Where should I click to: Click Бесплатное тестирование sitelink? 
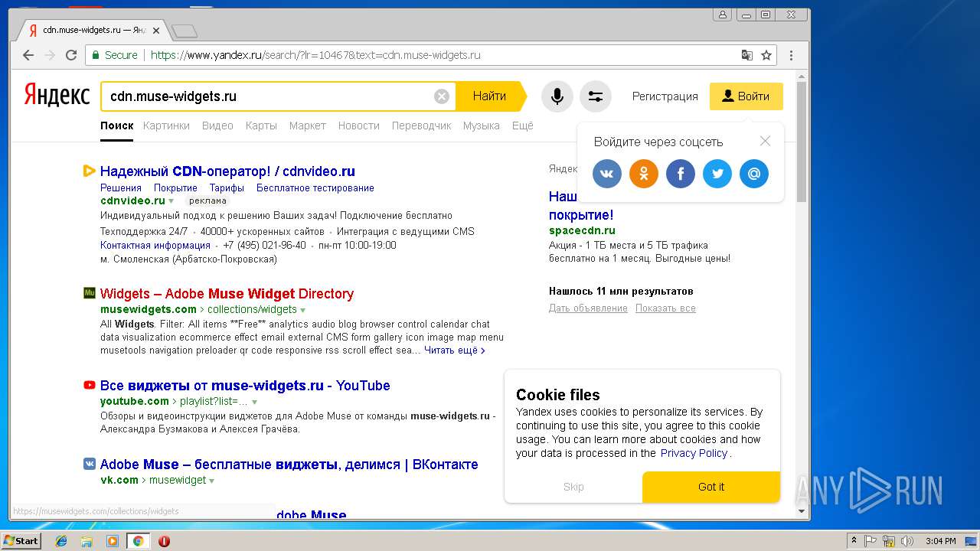[315, 187]
